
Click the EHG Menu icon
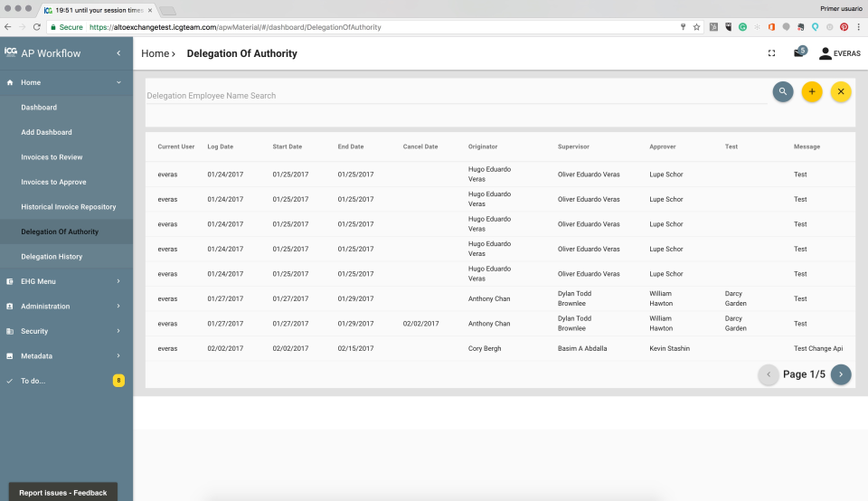(x=9, y=282)
